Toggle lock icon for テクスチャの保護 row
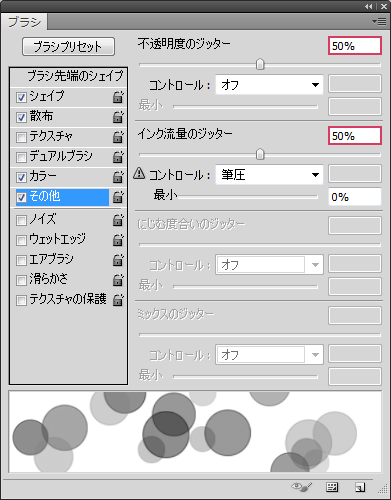The width and height of the screenshot is (391, 500). tap(118, 300)
